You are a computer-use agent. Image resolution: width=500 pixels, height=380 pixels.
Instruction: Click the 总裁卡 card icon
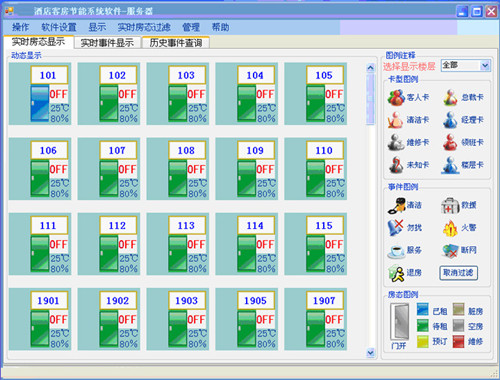click(450, 98)
